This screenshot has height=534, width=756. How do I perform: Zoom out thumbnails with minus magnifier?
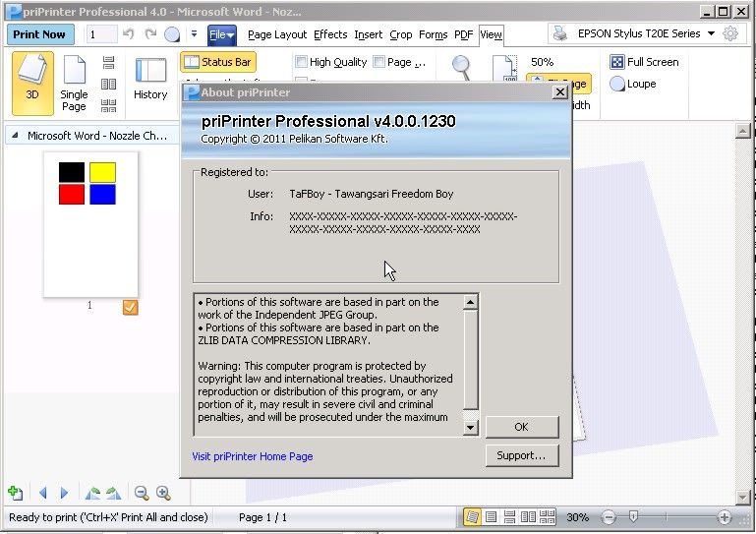point(142,493)
